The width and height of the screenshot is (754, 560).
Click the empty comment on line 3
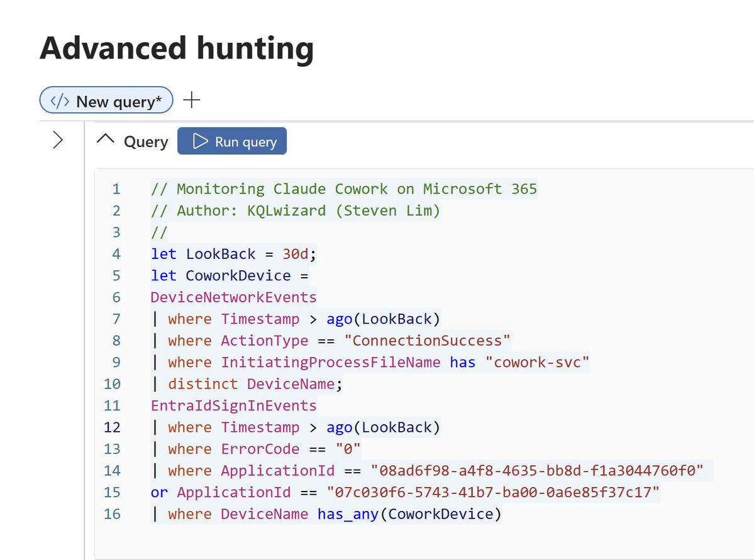(159, 232)
